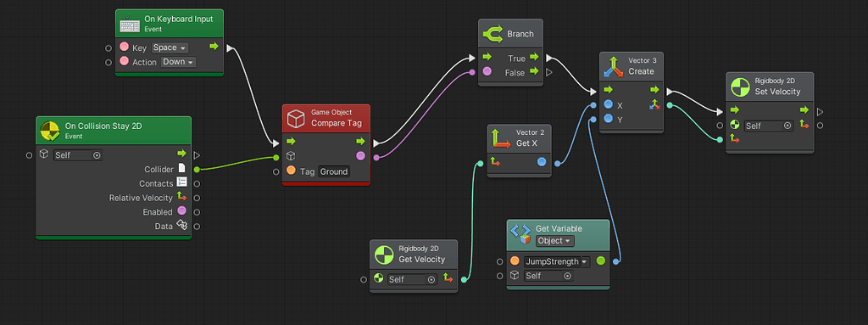Image resolution: width=868 pixels, height=325 pixels.
Task: Click the flow input arrow on Set Velocity
Action: pos(735,109)
